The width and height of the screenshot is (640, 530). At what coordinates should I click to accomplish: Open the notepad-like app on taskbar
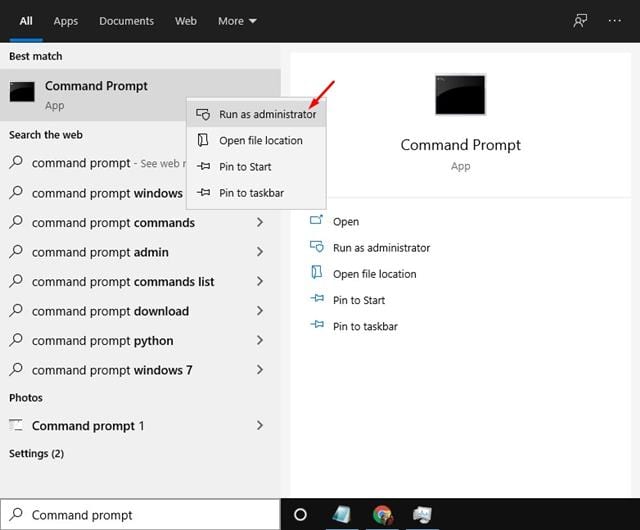(x=342, y=514)
